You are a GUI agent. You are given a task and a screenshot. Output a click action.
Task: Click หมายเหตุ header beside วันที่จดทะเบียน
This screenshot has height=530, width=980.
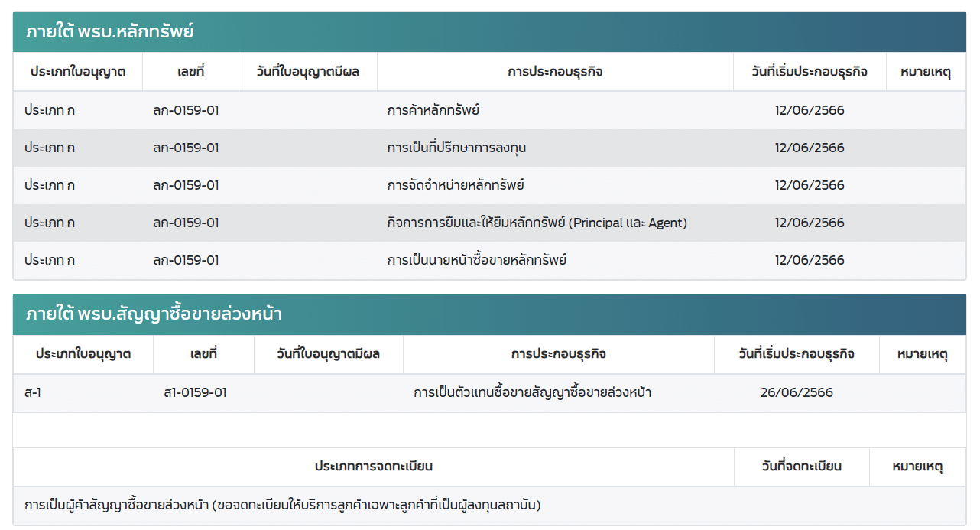[x=917, y=467]
